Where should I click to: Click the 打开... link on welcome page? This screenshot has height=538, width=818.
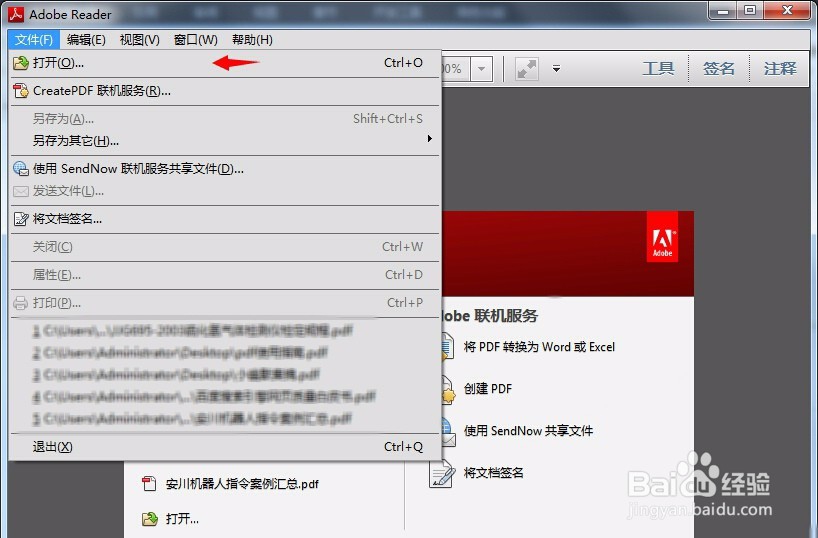(182, 519)
